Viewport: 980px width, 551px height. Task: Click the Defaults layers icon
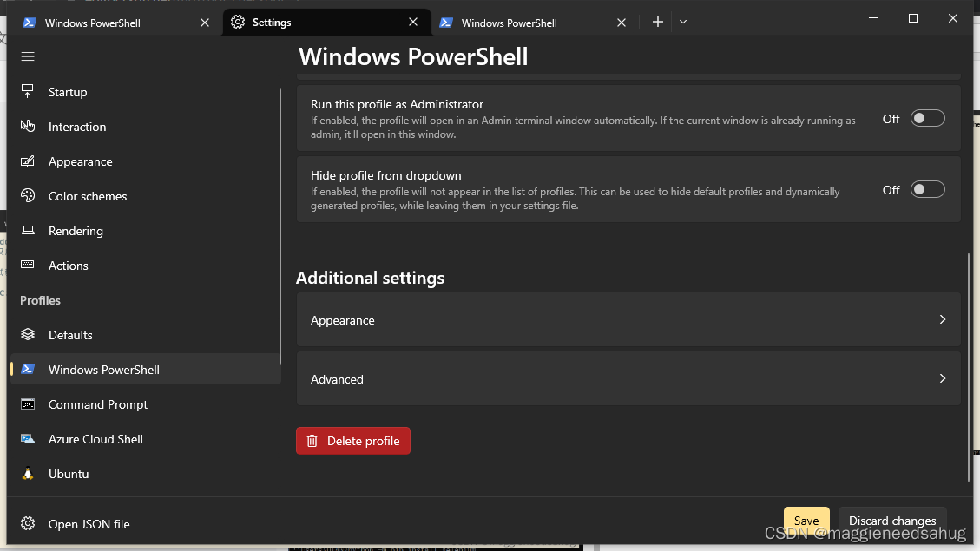coord(28,334)
